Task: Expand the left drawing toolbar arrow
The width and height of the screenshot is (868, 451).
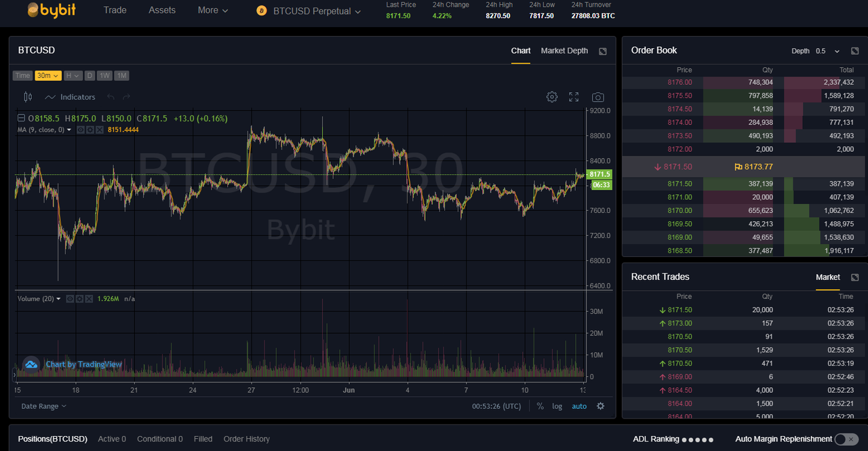Action: [14, 374]
